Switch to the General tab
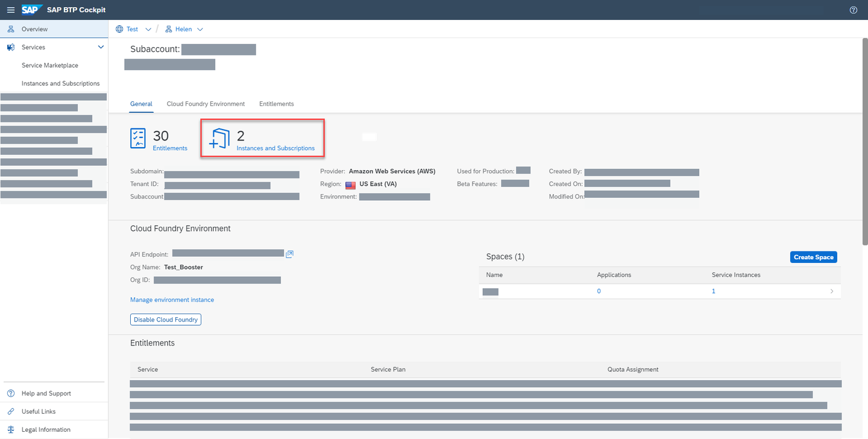Image resolution: width=868 pixels, height=439 pixels. click(x=141, y=104)
